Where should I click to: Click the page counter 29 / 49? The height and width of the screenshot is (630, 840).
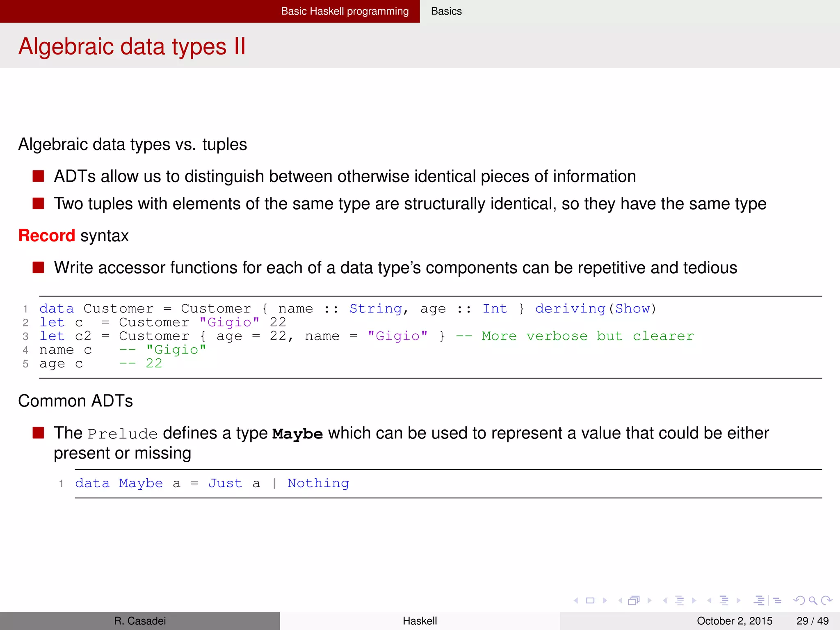[x=813, y=621]
